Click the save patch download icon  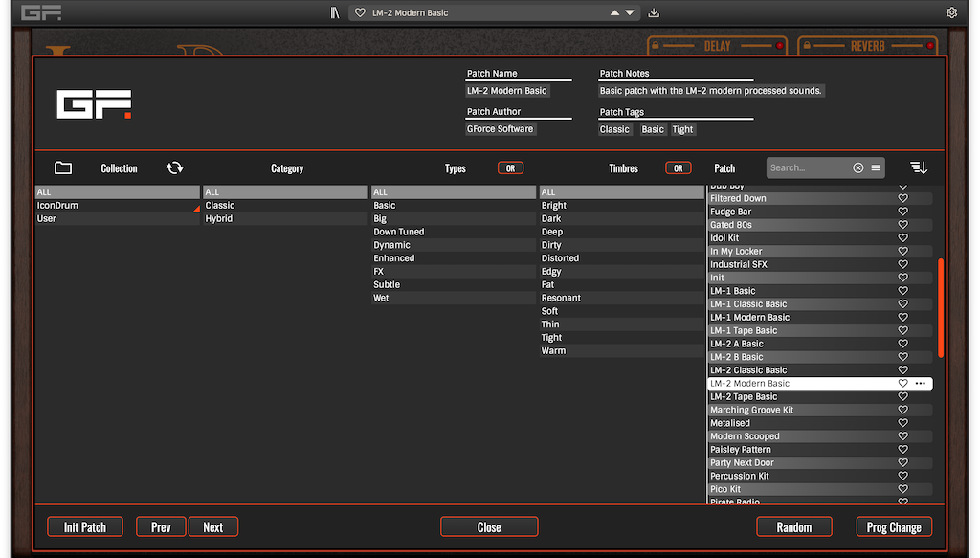[654, 12]
